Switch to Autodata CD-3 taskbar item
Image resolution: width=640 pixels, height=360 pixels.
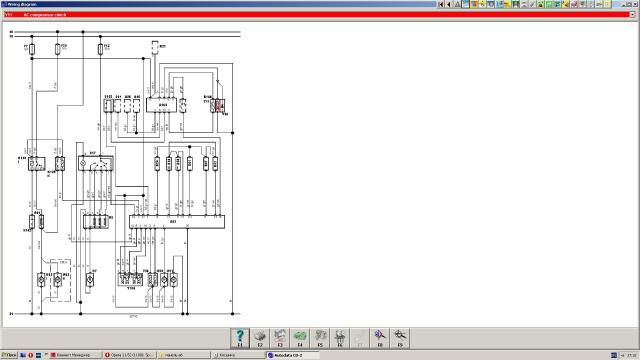pyautogui.click(x=292, y=355)
